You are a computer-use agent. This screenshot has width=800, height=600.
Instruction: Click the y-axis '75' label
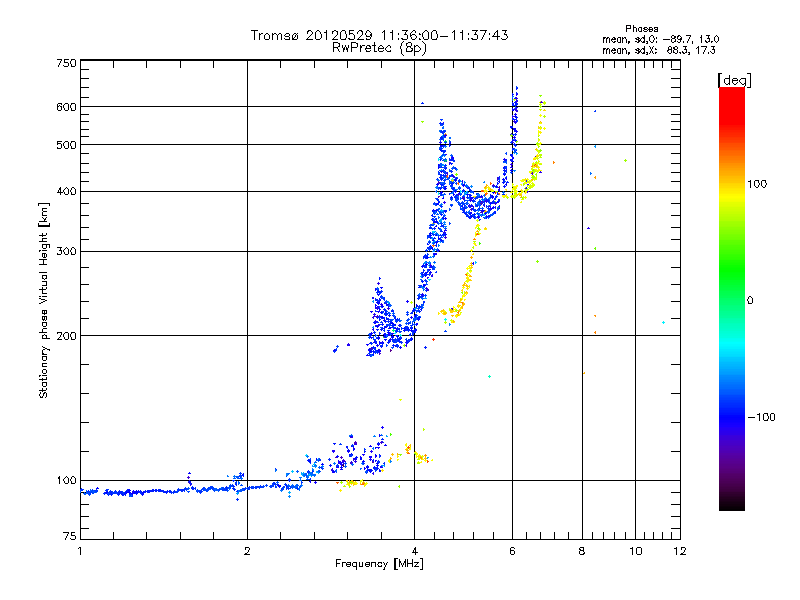(x=70, y=536)
